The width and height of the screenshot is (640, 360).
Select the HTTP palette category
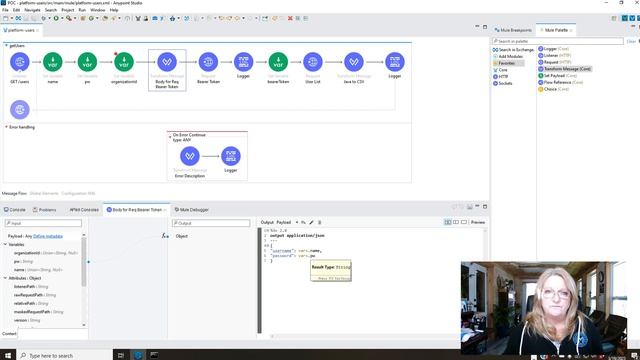(500, 76)
